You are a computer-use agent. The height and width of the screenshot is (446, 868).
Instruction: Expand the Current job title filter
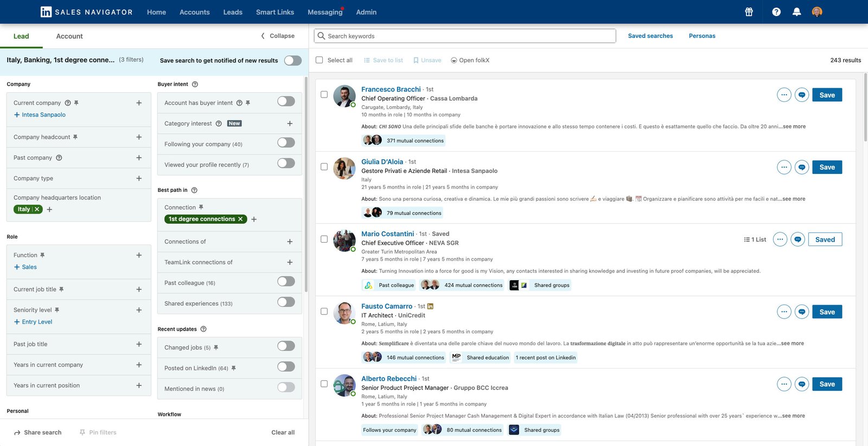click(139, 289)
